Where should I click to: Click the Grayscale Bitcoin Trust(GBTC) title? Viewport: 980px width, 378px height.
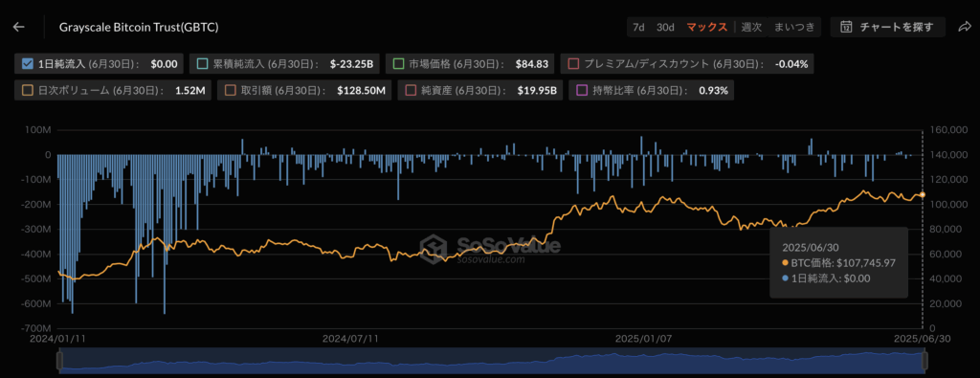click(139, 27)
